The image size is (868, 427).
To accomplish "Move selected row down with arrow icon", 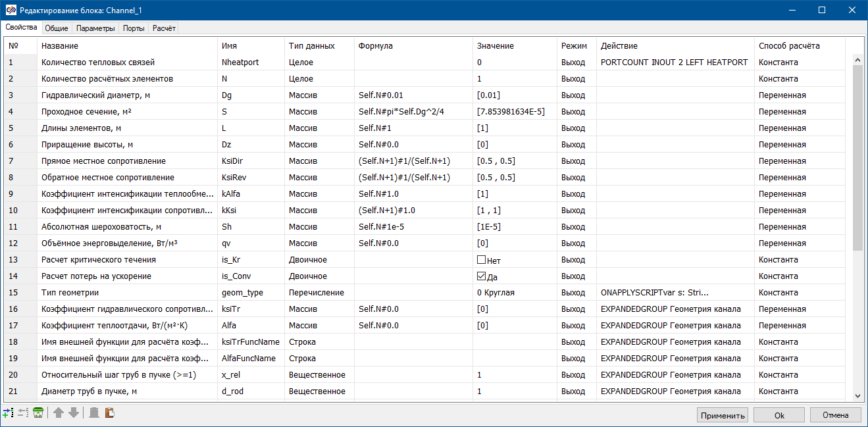I will (74, 413).
